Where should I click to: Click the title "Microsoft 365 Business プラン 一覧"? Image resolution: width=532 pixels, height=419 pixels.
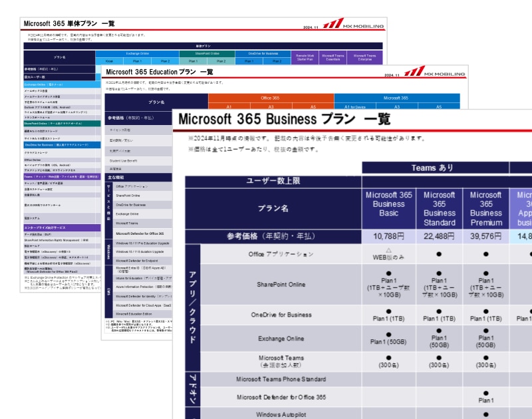coord(285,119)
